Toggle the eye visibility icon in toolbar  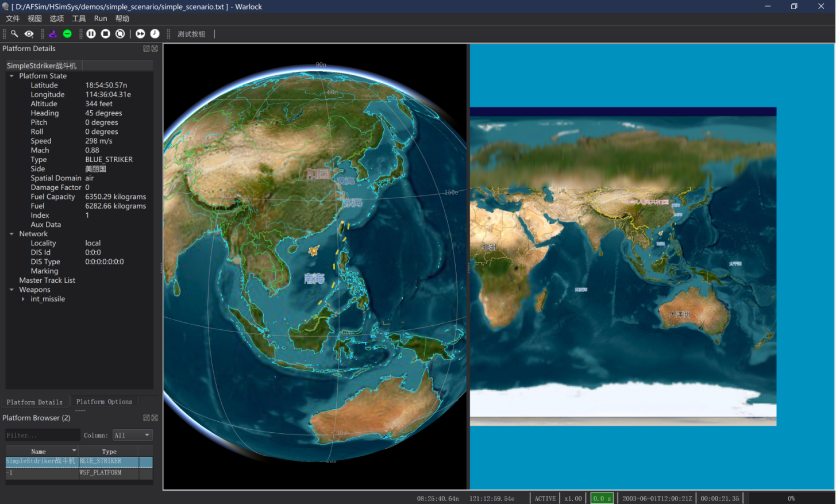(29, 34)
